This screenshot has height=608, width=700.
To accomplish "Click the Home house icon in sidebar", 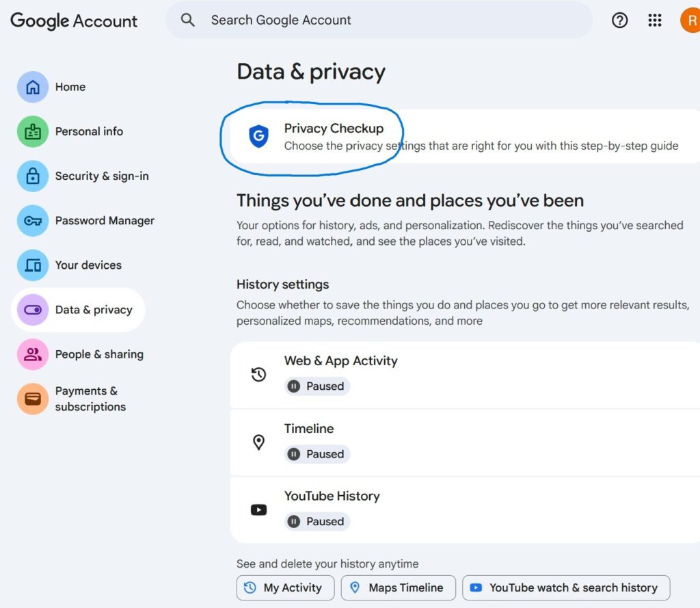I will pyautogui.click(x=33, y=87).
